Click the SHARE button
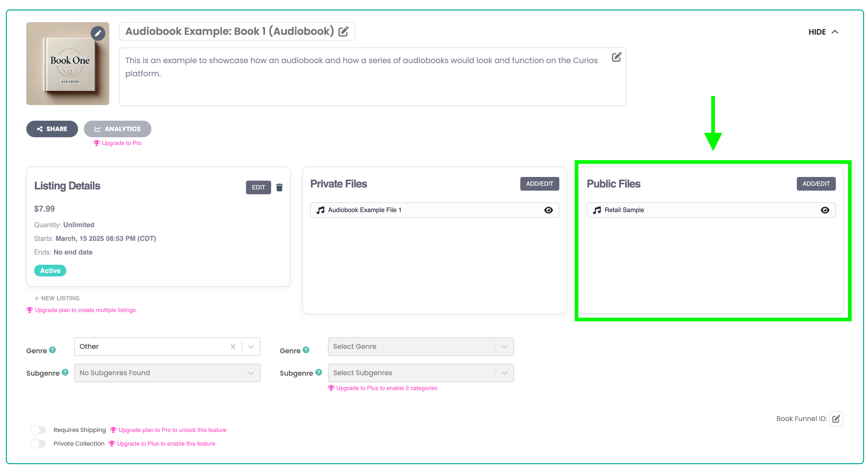The height and width of the screenshot is (470, 868). pos(52,129)
